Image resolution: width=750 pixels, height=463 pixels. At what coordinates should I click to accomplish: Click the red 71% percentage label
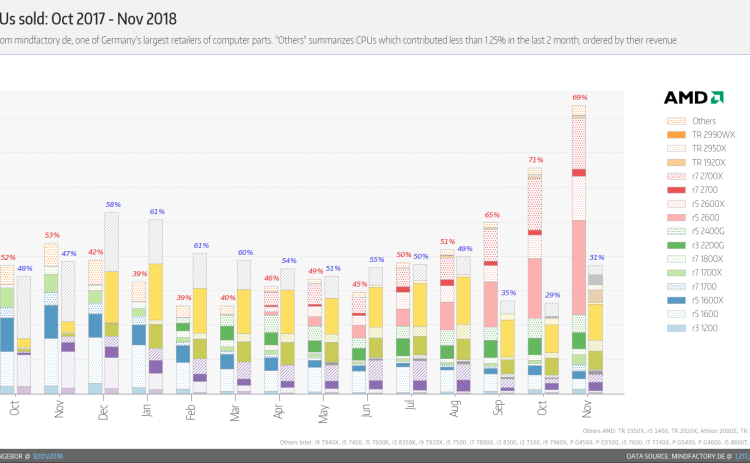pyautogui.click(x=536, y=160)
